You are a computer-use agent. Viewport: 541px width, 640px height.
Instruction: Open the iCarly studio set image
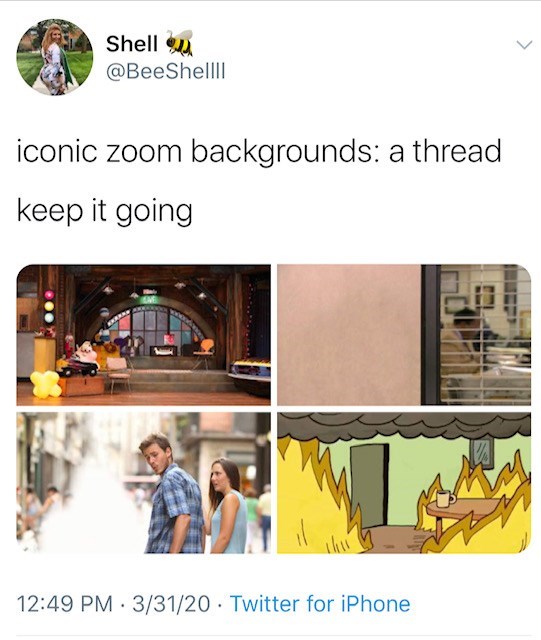pyautogui.click(x=143, y=335)
